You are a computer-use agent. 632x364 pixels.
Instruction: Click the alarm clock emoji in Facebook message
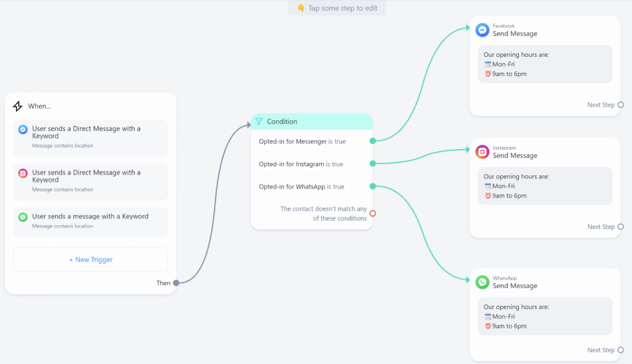pyautogui.click(x=488, y=74)
